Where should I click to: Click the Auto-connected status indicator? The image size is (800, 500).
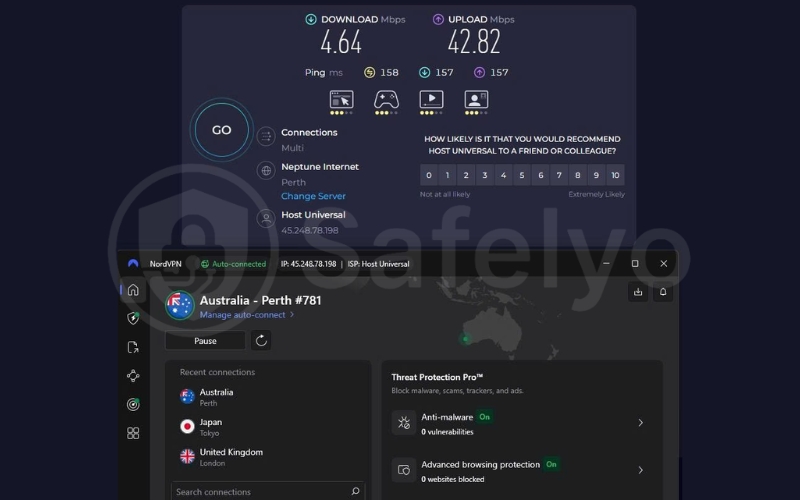click(x=233, y=264)
